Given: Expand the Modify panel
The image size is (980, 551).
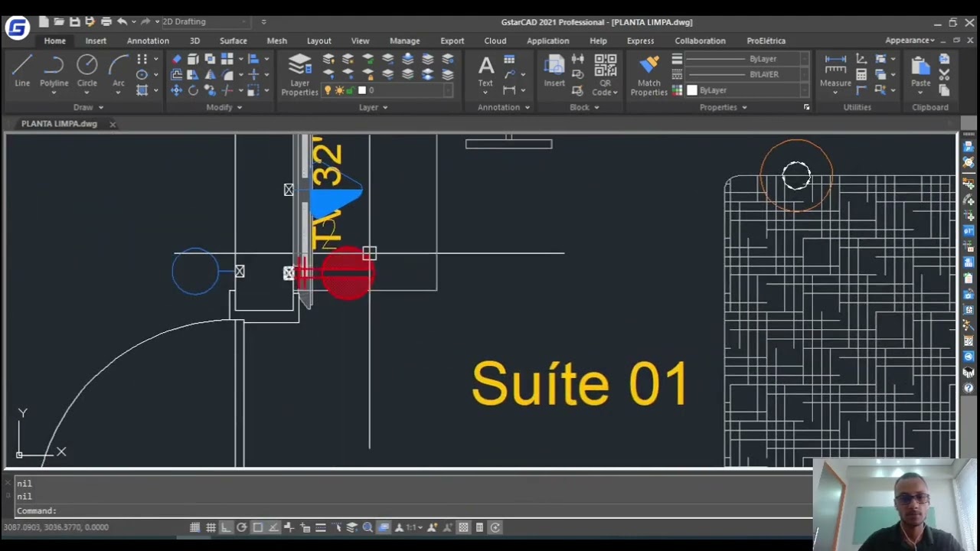Looking at the screenshot, I should (224, 107).
